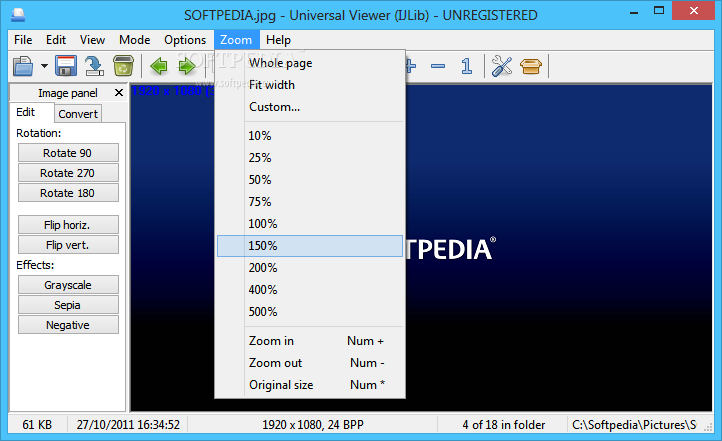722x441 pixels.
Task: Click the Open file toolbar icon
Action: coord(23,66)
